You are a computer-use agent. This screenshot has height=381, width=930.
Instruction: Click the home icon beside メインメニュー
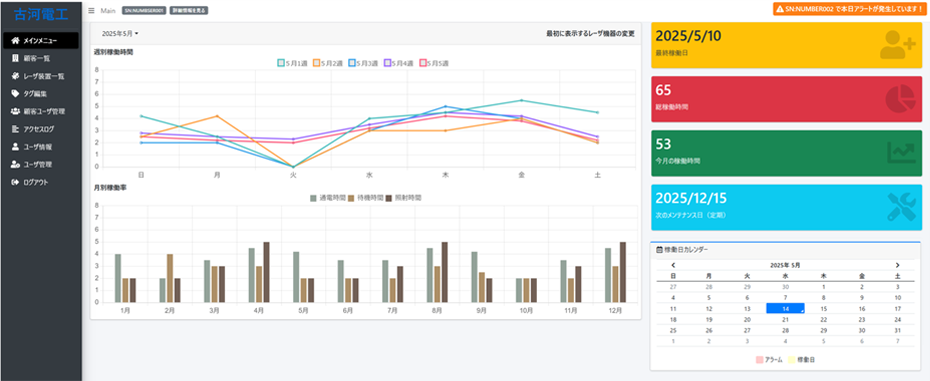(16, 40)
